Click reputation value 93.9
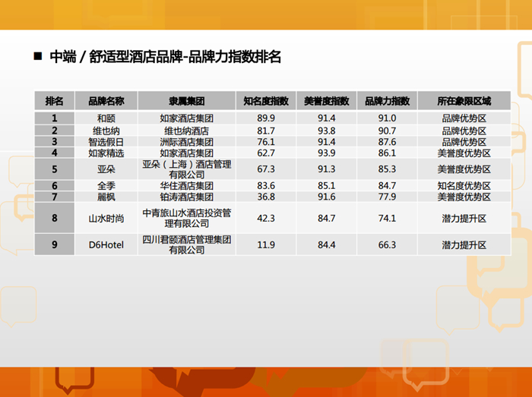 (x=326, y=153)
